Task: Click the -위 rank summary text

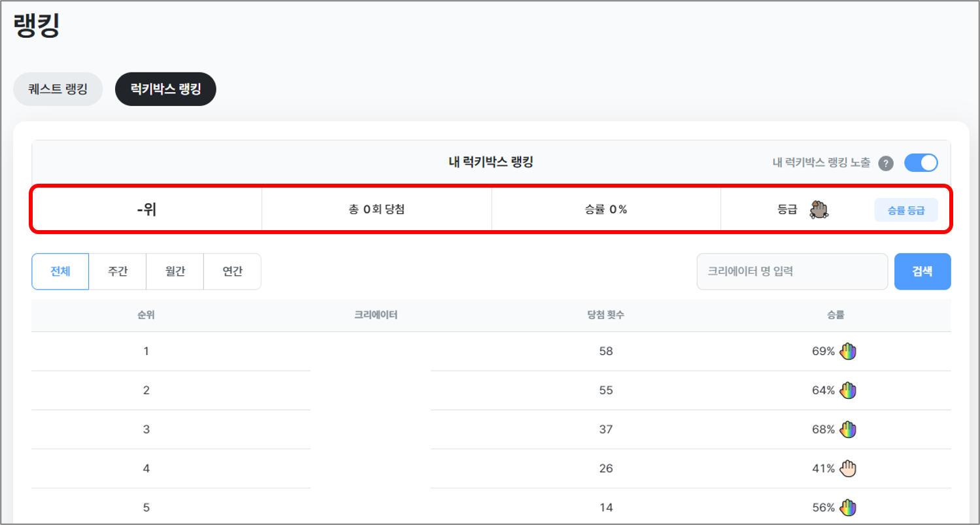Action: pyautogui.click(x=146, y=211)
